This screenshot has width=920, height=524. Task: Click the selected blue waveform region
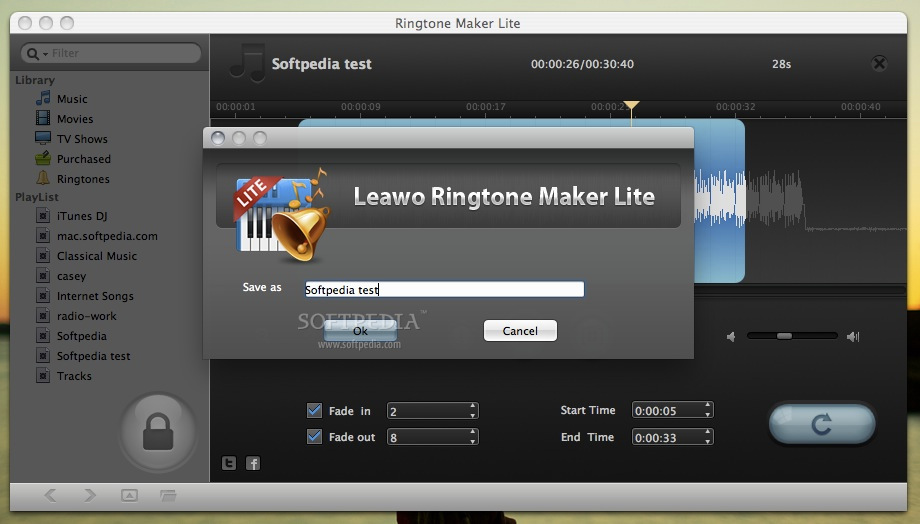[719, 200]
